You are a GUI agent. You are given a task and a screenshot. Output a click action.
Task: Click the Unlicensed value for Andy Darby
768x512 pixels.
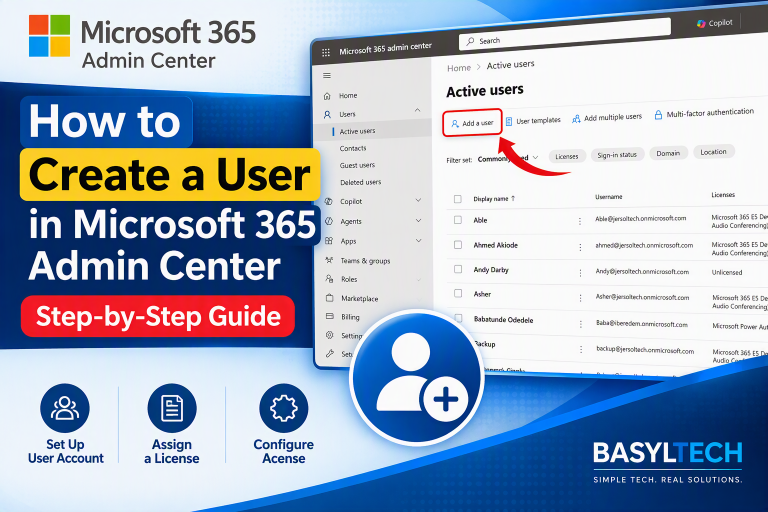(x=727, y=272)
